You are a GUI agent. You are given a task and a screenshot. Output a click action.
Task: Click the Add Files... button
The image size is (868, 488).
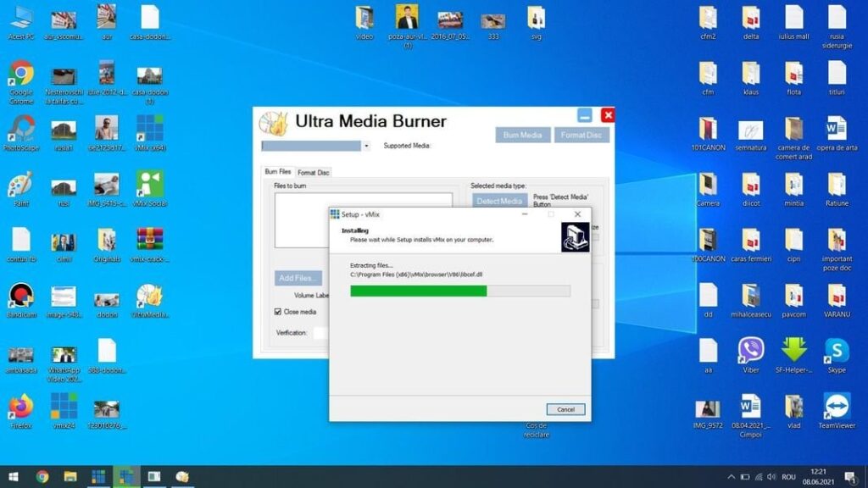click(x=298, y=278)
